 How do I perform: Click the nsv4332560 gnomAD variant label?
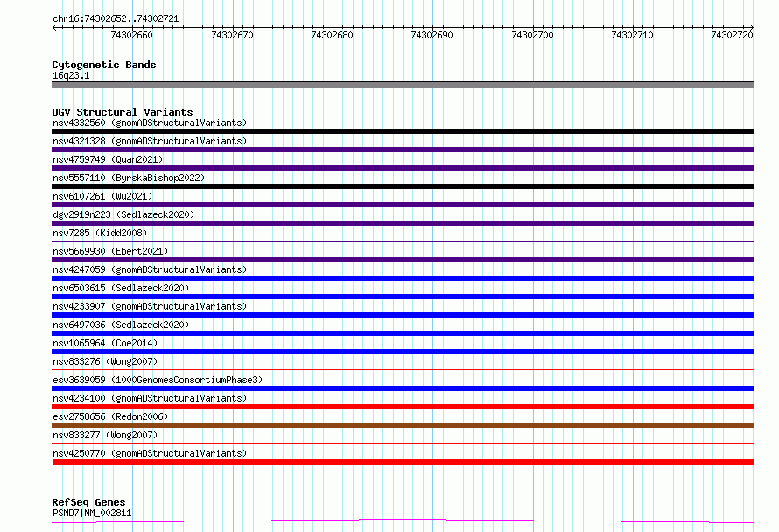pyautogui.click(x=150, y=122)
